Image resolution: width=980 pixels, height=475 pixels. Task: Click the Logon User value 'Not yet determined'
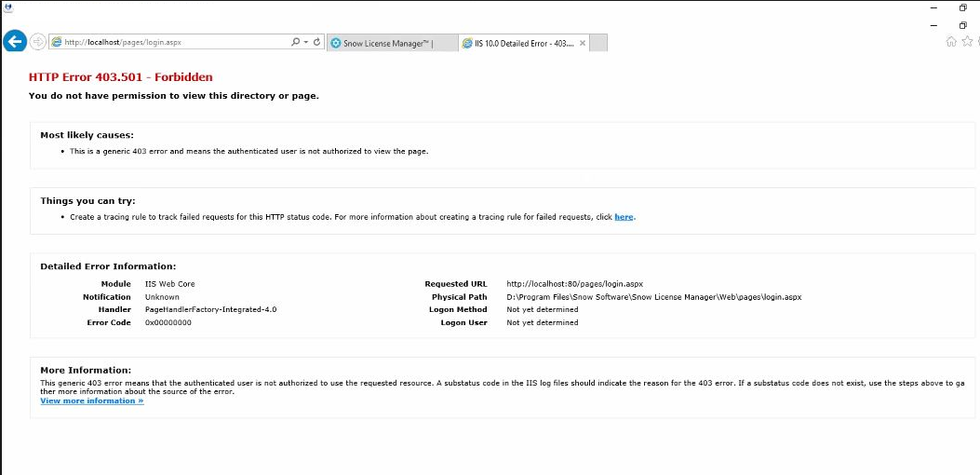tap(543, 323)
